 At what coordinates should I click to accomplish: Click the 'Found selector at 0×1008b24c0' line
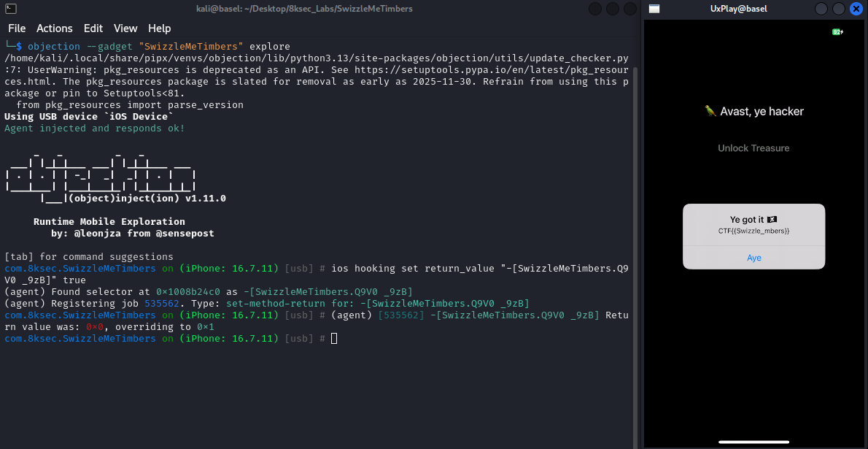click(208, 291)
